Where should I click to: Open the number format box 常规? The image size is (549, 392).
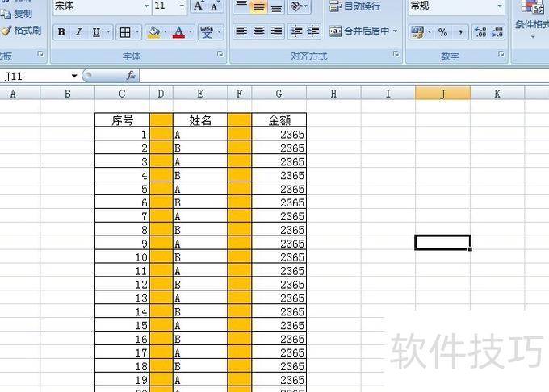[456, 6]
